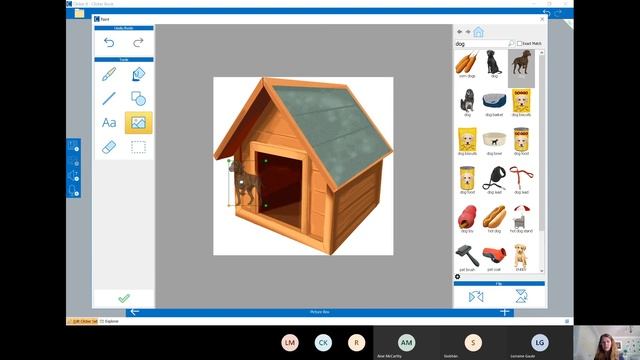
Task: Open the picture library home
Action: point(479,32)
